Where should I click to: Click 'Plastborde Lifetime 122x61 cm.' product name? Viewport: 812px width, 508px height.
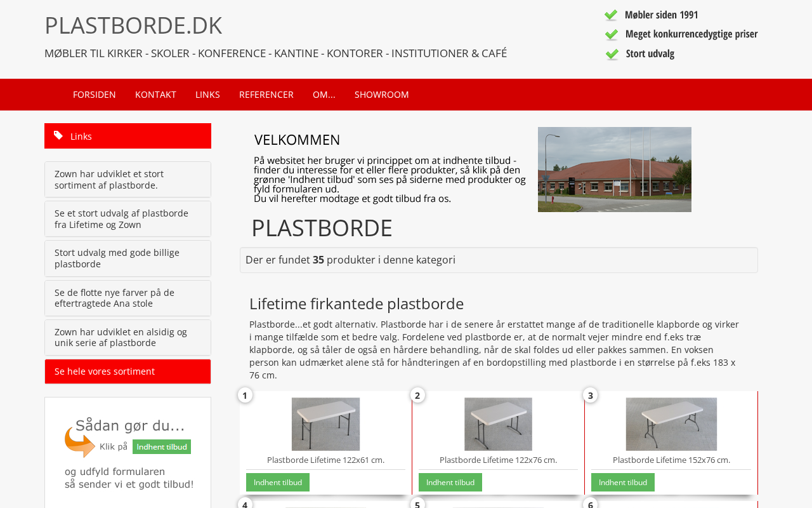325,460
